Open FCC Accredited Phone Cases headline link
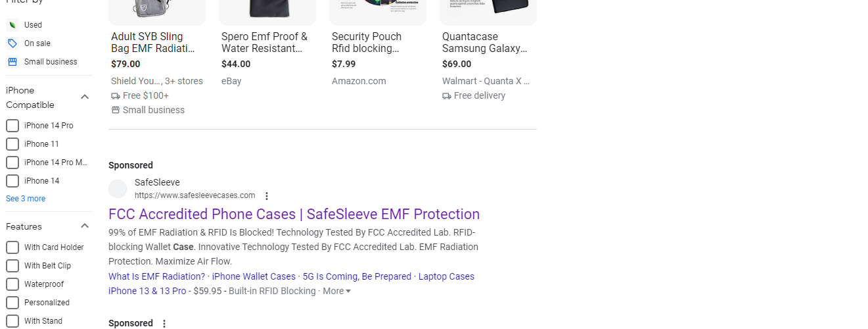Screen dimensions: 868x329 pos(294,214)
